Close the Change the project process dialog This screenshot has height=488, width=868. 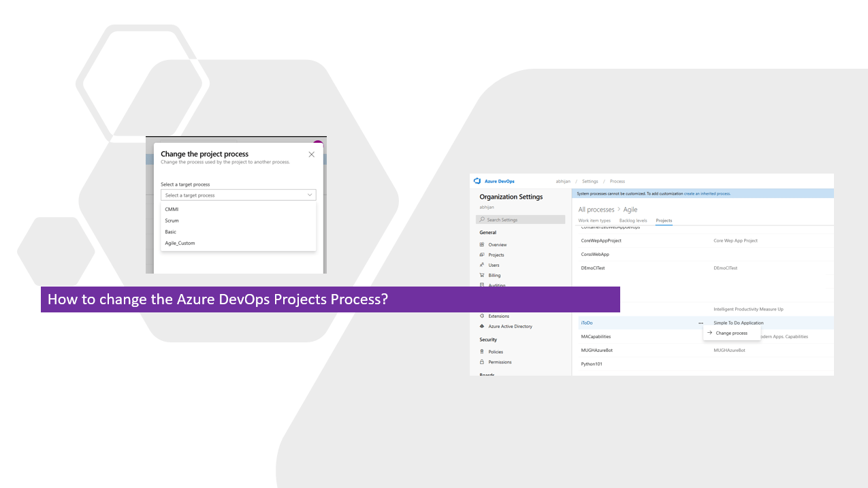[311, 154]
